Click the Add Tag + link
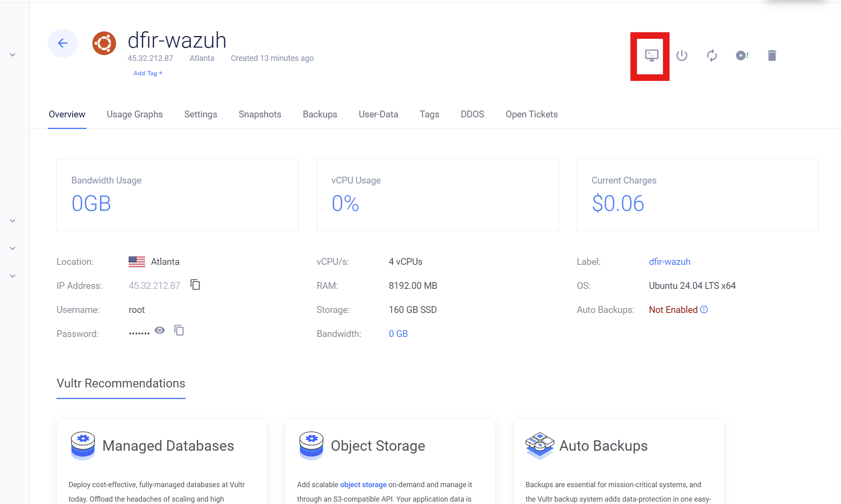841x504 pixels. pos(148,73)
